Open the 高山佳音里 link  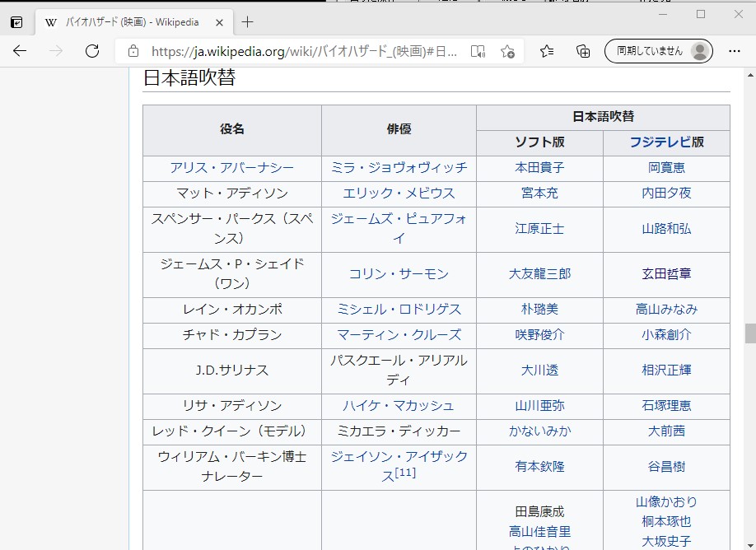pos(539,532)
